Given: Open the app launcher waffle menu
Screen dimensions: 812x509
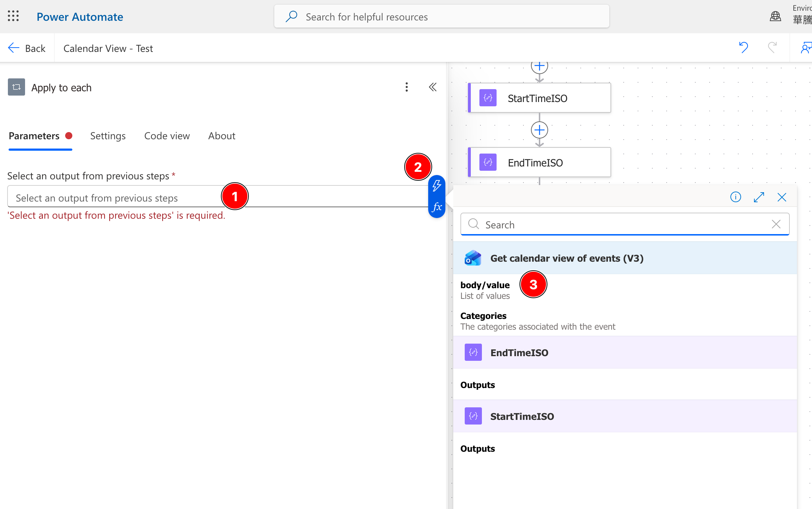Looking at the screenshot, I should [x=13, y=16].
